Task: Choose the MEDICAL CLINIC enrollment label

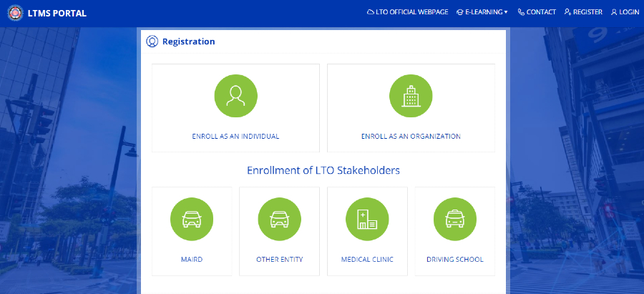Action: (367, 260)
